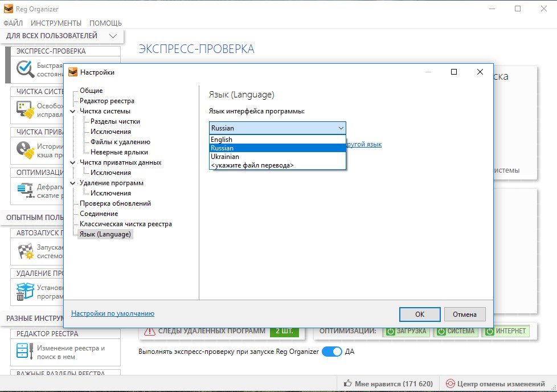Click the Registry Editor icon in sidebar
Image resolution: width=557 pixels, height=392 pixels.
(x=25, y=352)
